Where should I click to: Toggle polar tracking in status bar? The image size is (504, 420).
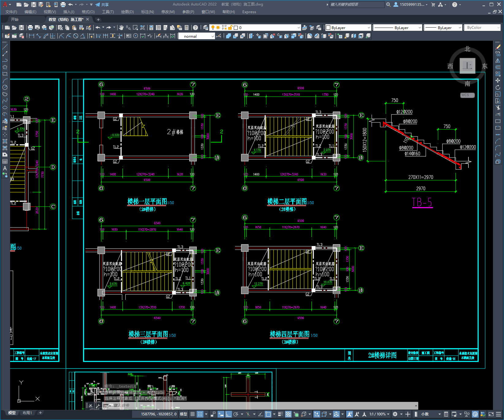click(236, 414)
